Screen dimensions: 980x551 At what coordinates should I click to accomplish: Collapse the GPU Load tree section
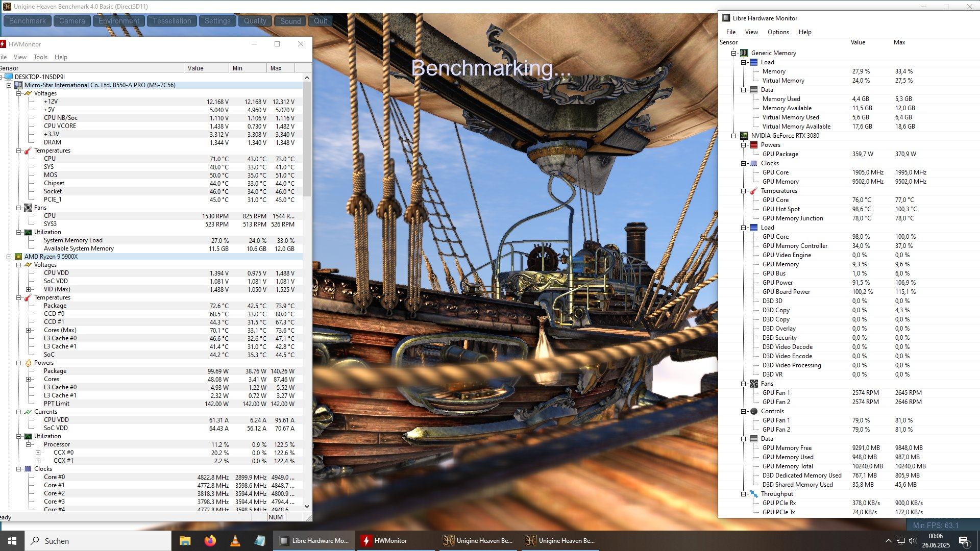point(744,228)
